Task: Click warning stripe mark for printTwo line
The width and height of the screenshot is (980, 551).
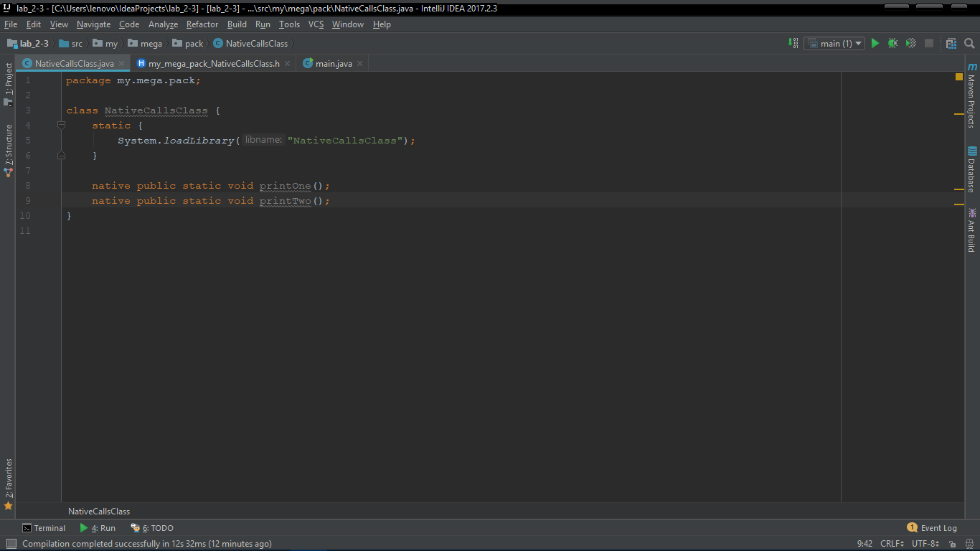Action: 959,204
